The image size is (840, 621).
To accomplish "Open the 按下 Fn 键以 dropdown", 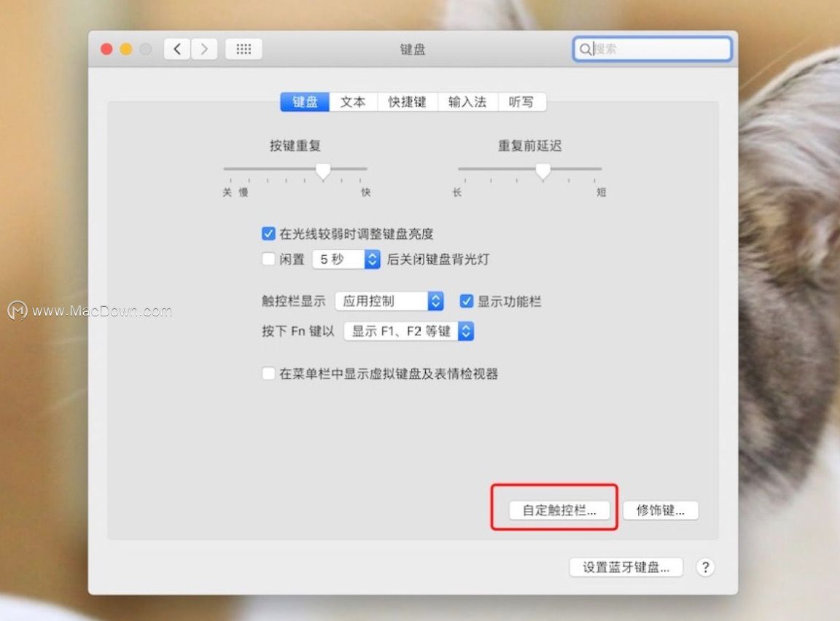I will point(409,331).
